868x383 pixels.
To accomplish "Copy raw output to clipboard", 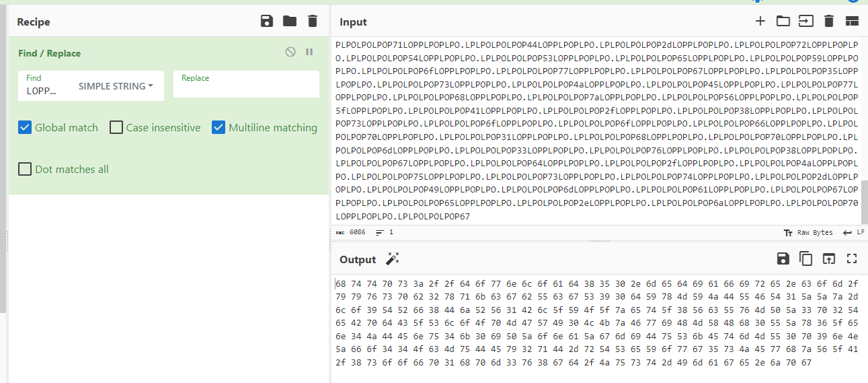I will point(805,258).
